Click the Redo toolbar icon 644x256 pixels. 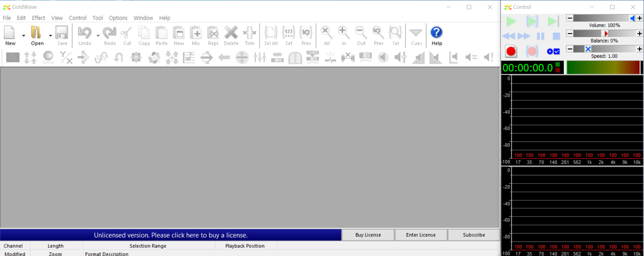click(x=110, y=35)
